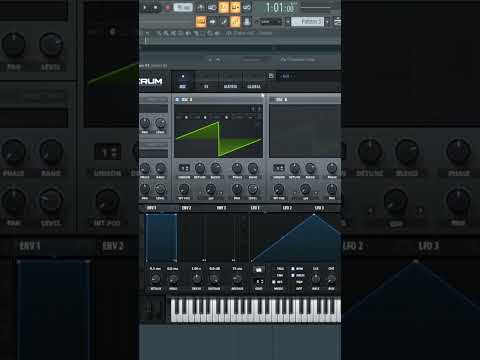The height and width of the screenshot is (360, 480).
Task: Click Rand knob of saw oscillator
Action: pyautogui.click(x=253, y=168)
